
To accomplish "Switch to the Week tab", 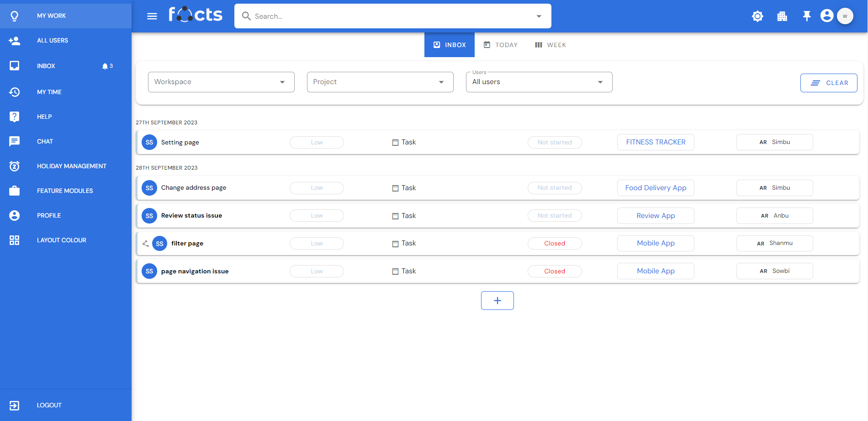I will pyautogui.click(x=550, y=45).
